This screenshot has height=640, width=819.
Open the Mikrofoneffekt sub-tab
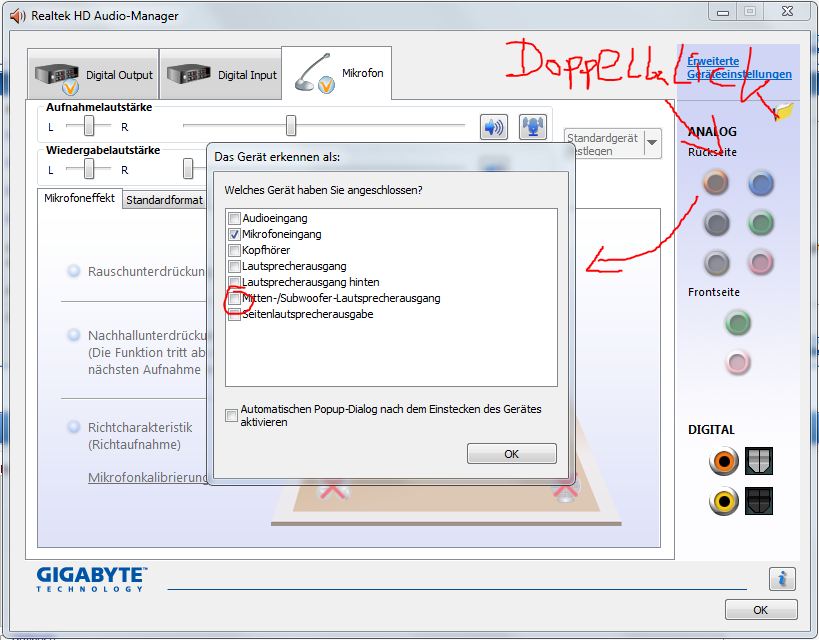79,199
